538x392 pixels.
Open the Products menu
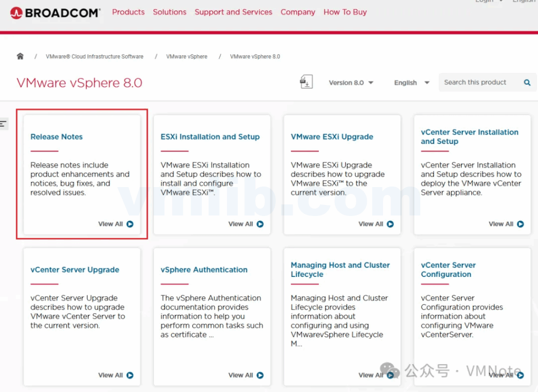[x=128, y=12]
